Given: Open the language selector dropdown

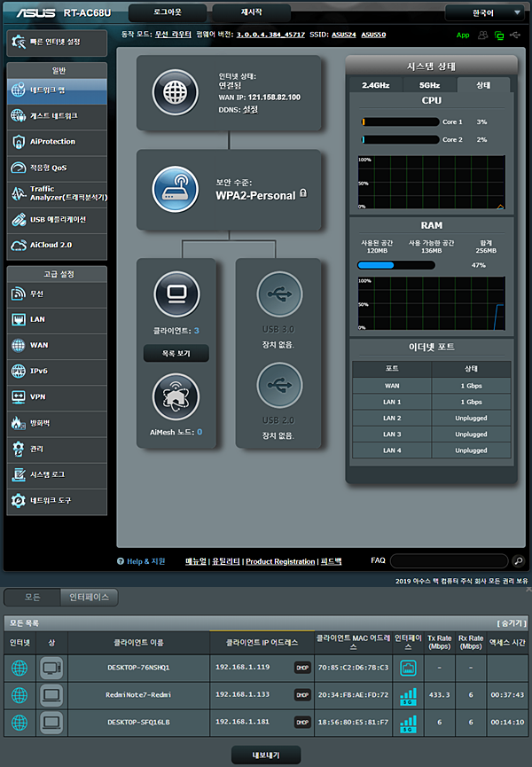Looking at the screenshot, I should coord(487,12).
